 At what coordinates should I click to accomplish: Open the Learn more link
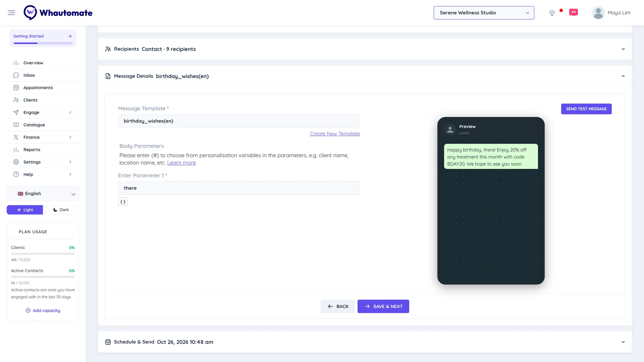pyautogui.click(x=181, y=163)
